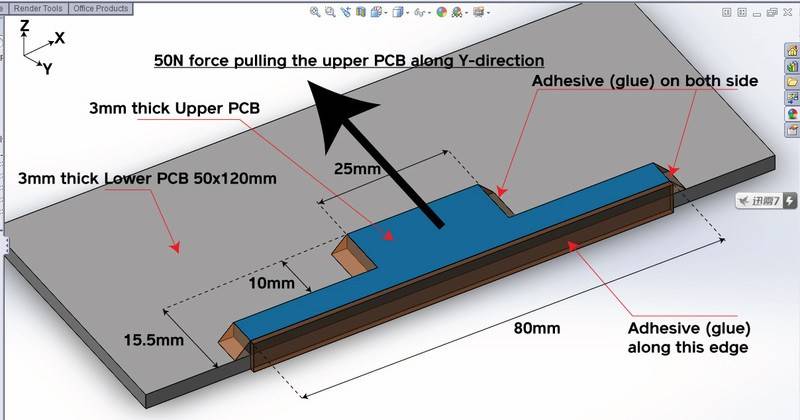Click the Hide/Show Items glasses icon
The width and height of the screenshot is (800, 420).
pyautogui.click(x=422, y=13)
